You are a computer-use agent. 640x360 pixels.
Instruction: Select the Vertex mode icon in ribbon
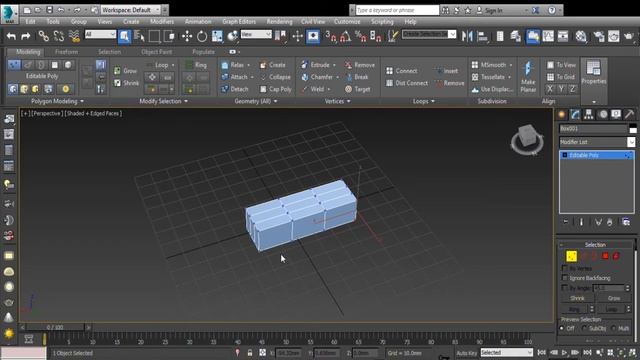(x=14, y=65)
